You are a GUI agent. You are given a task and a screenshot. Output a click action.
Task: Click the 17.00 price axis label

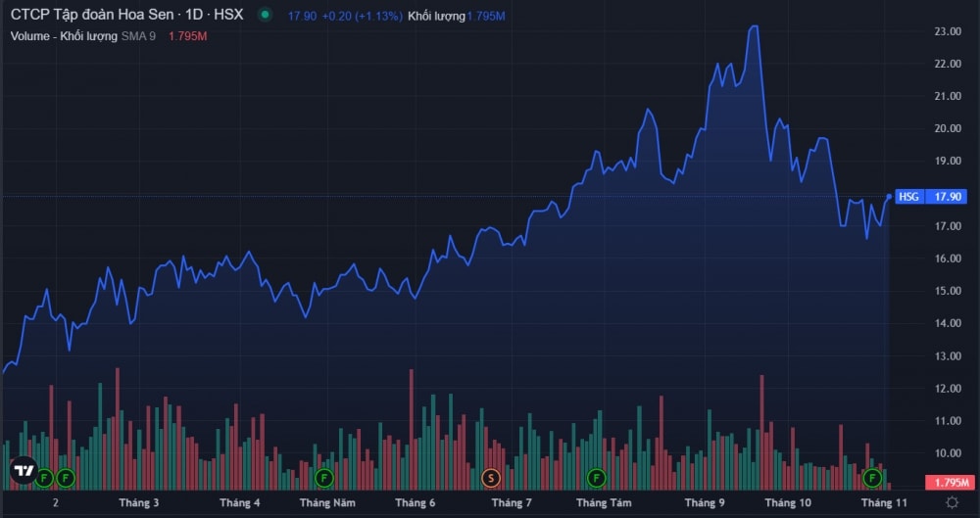(x=948, y=226)
